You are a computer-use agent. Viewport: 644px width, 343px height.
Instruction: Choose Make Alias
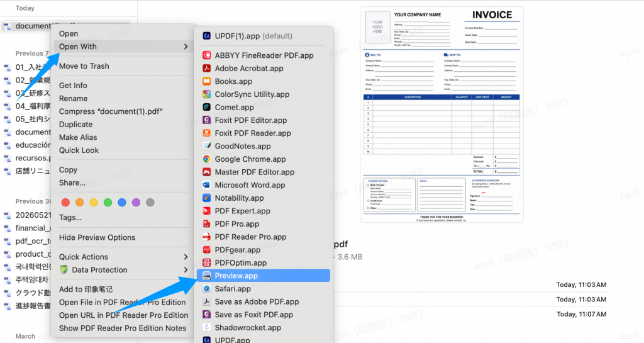77,137
